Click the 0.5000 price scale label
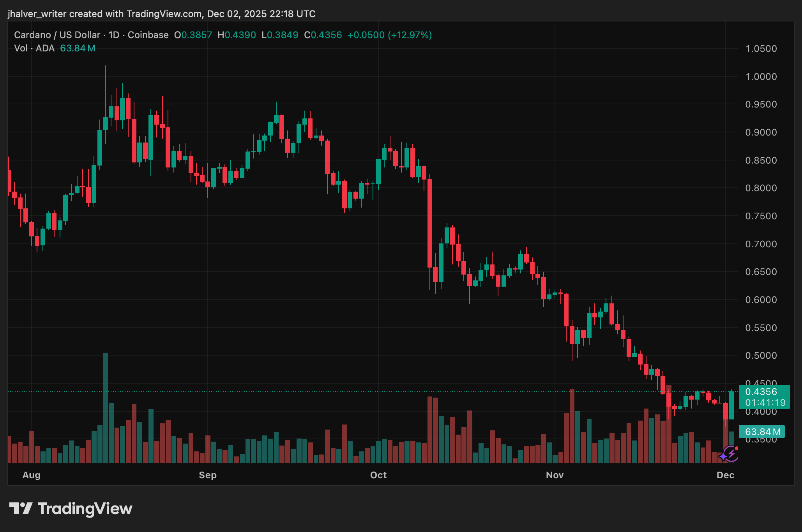The width and height of the screenshot is (802, 532). tap(761, 356)
